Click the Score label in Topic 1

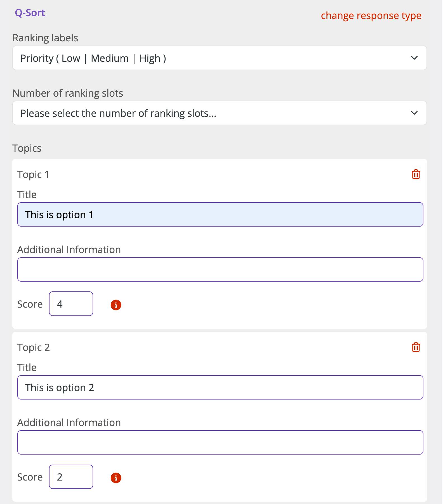pos(30,304)
